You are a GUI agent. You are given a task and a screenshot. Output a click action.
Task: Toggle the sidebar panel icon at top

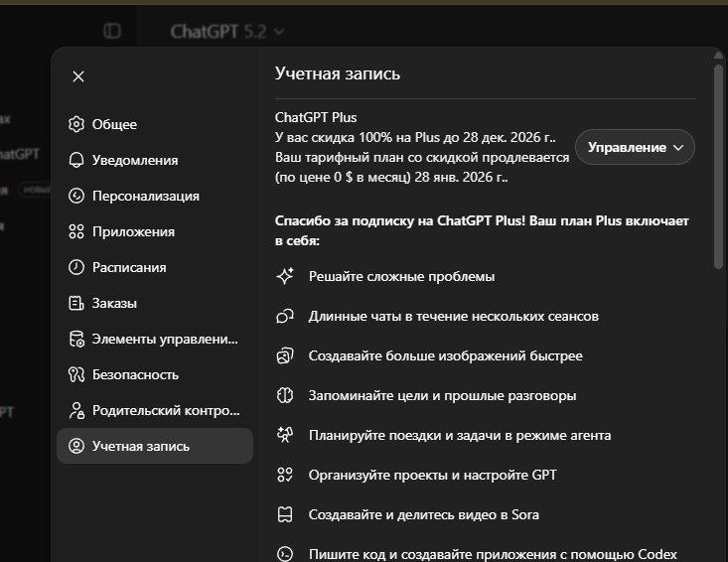(112, 31)
